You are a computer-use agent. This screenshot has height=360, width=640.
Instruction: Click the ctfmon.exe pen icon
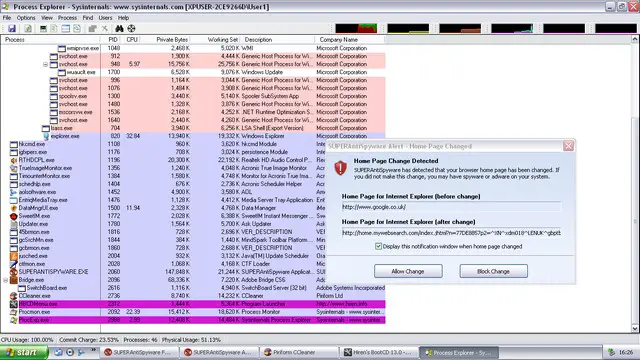click(14, 264)
